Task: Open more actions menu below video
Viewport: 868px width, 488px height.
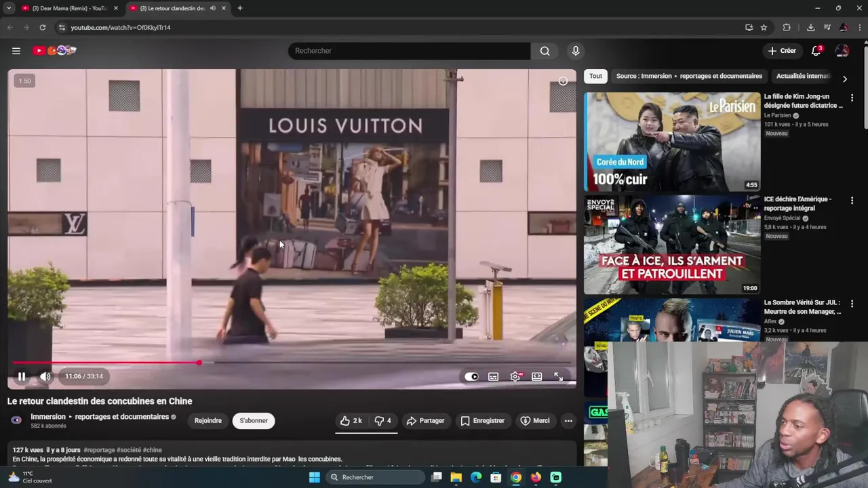Action: point(568,421)
